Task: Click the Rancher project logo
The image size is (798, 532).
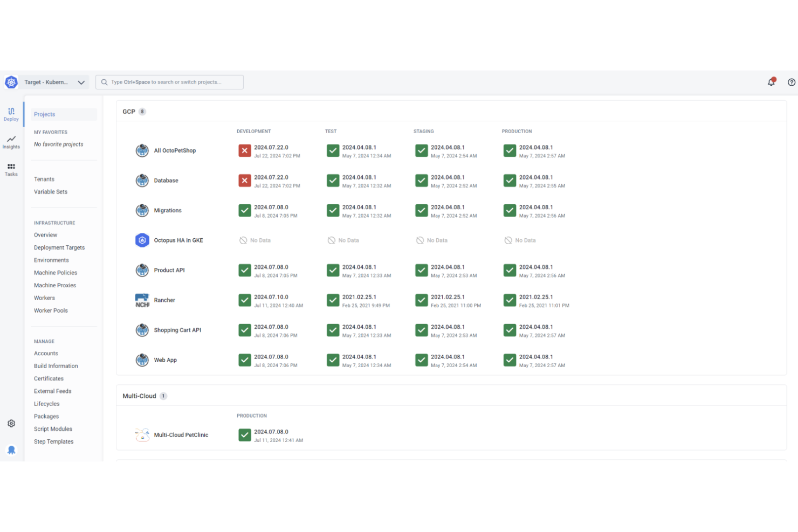Action: [x=142, y=300]
